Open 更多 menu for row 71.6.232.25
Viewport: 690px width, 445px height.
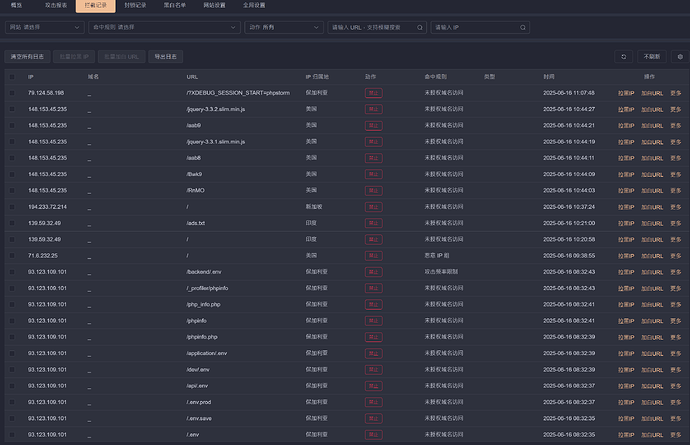click(x=675, y=256)
